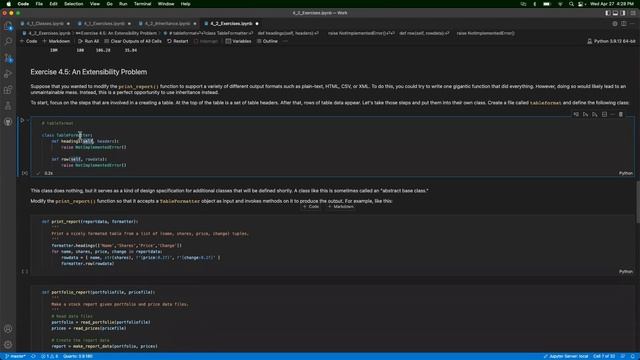
Task: Open the Apple menu
Action: pos(9,4)
